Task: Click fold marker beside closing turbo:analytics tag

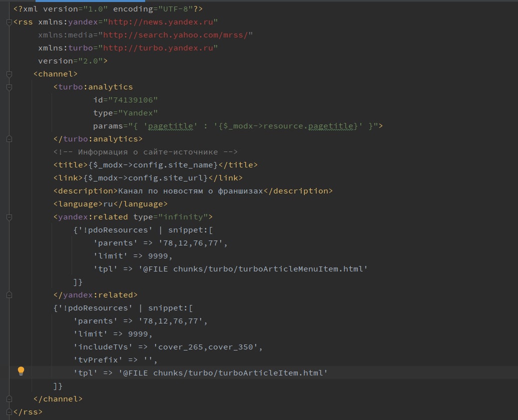Action: pos(9,139)
